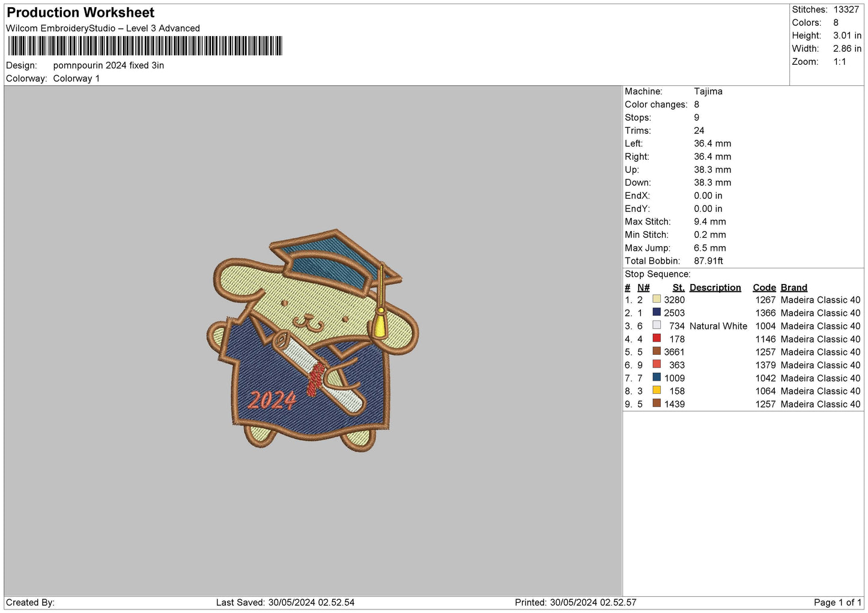Click the teal blue swatch for code 1042
The width and height of the screenshot is (868, 613).
657,377
